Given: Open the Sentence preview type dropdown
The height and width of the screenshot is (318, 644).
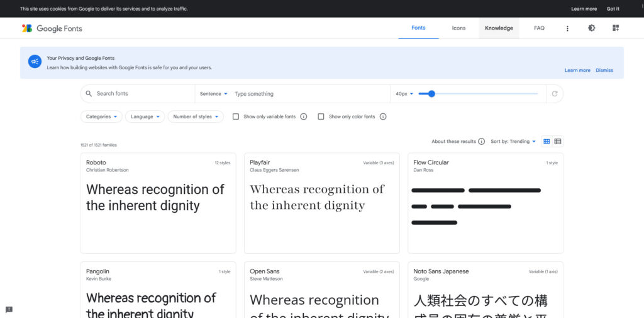Looking at the screenshot, I should click(214, 94).
